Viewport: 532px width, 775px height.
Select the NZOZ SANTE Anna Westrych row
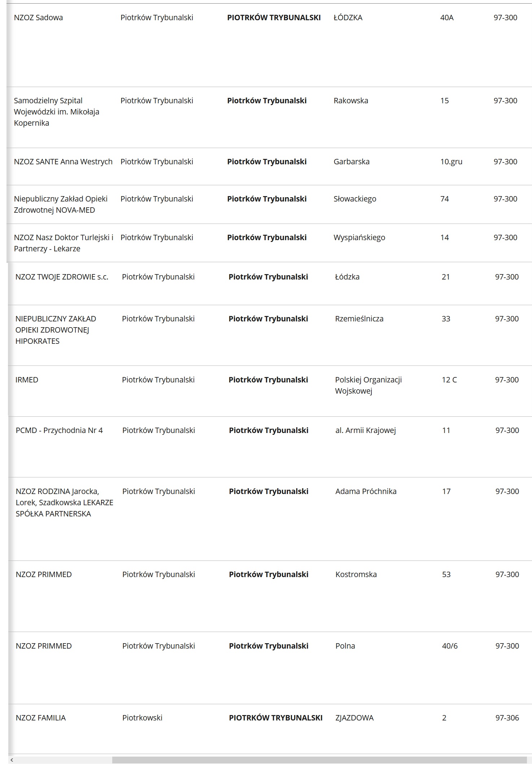point(63,162)
